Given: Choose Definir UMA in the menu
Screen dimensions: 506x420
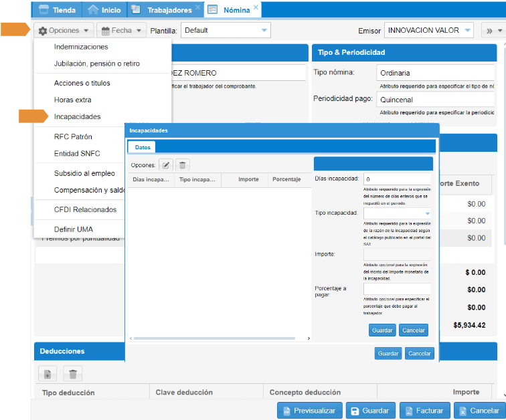Looking at the screenshot, I should tap(73, 229).
